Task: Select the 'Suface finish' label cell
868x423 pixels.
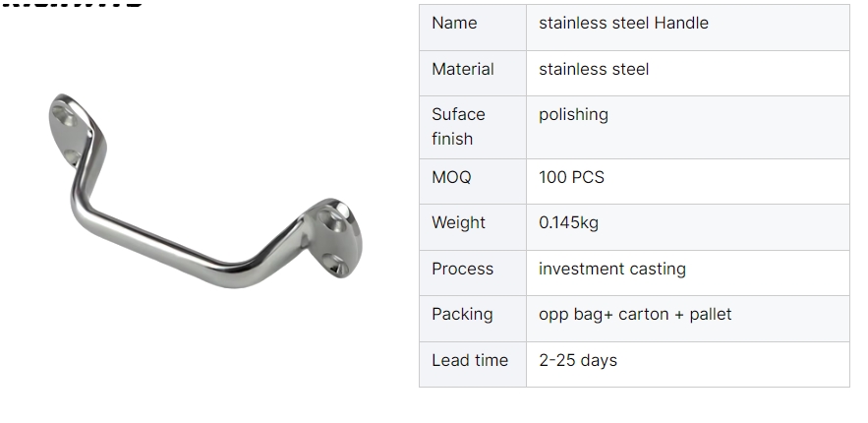Action: [x=473, y=127]
